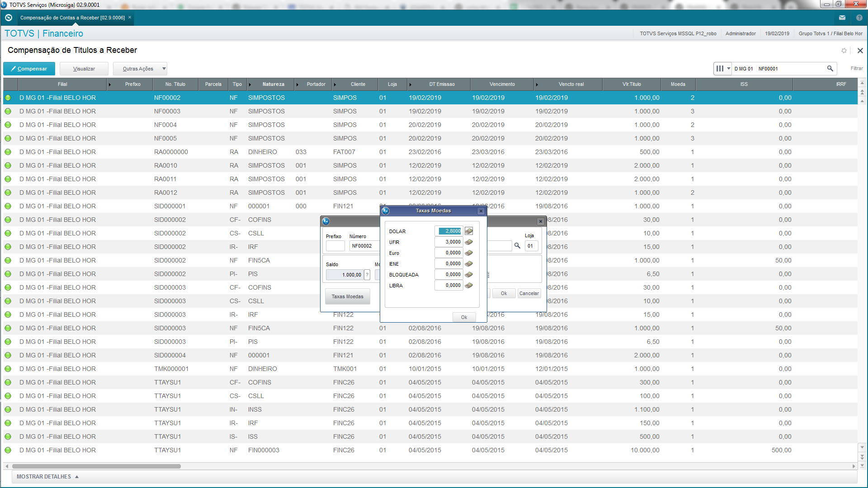Switch to Compensação de Contas a Receber tab

coord(72,18)
